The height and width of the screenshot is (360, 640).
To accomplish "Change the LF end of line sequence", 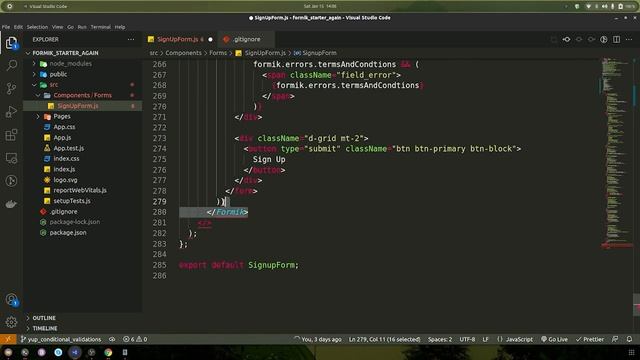I will 486,339.
